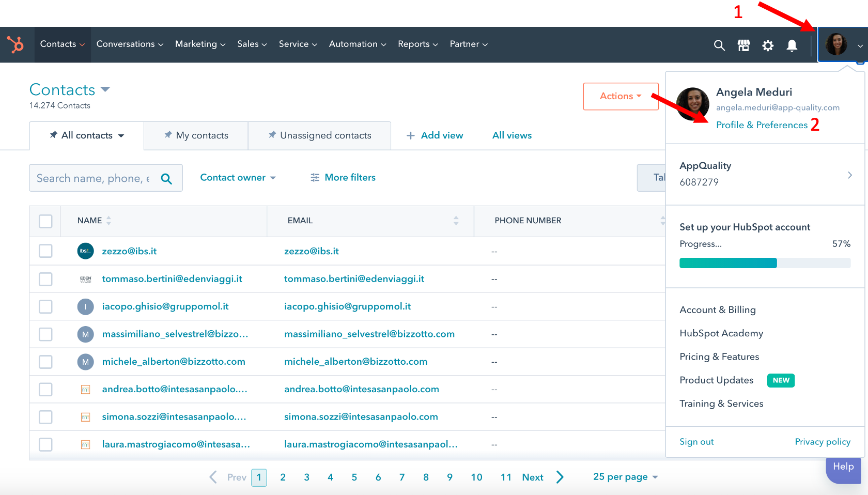Open the 25 per page dropdown

(x=625, y=477)
